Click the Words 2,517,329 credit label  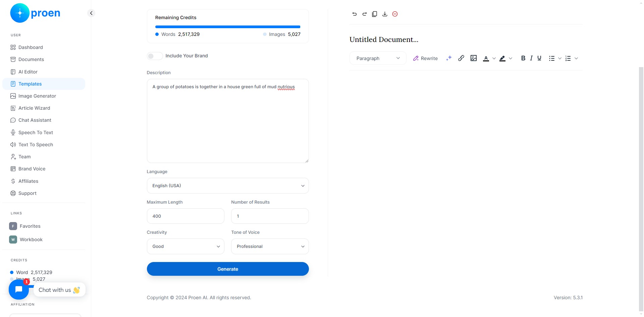click(x=177, y=34)
